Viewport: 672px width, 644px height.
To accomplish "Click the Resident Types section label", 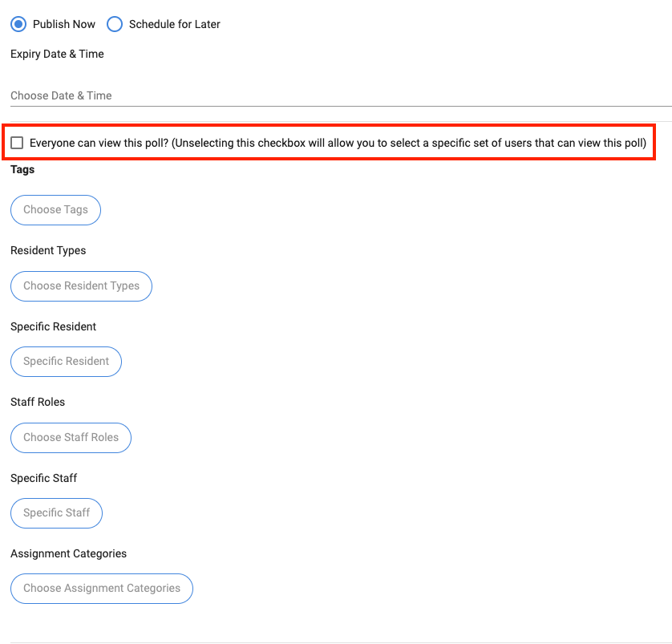I will [48, 250].
